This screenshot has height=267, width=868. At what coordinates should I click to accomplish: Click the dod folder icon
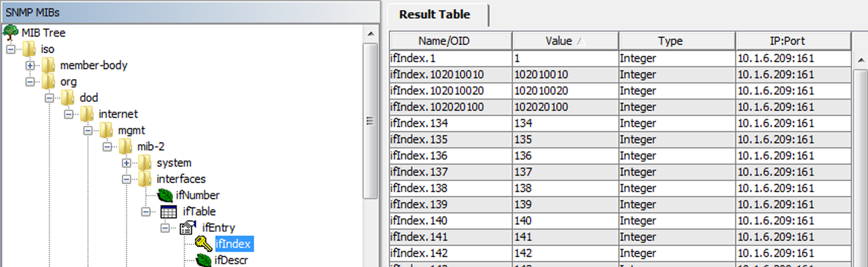click(68, 97)
